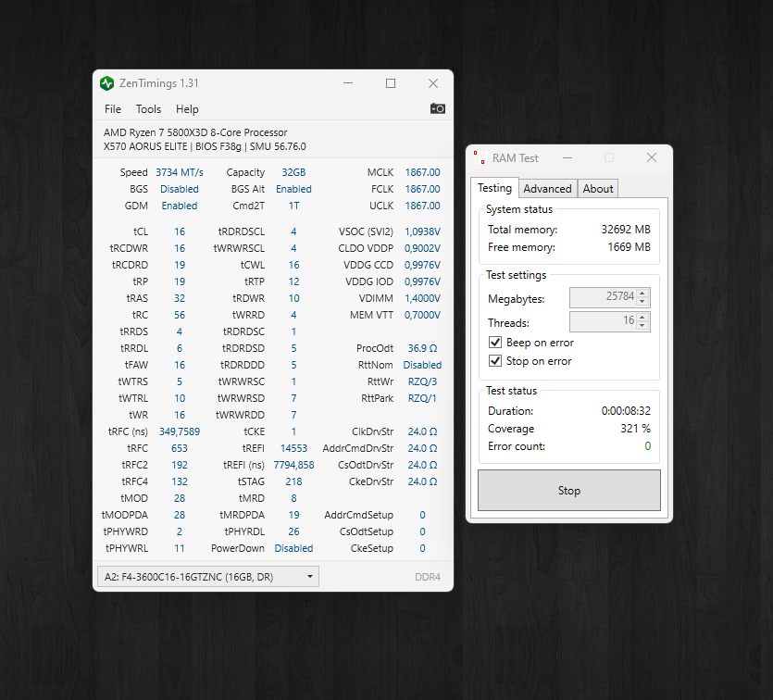The image size is (773, 700).
Task: Toggle the Beep on error checkbox
Action: (x=495, y=342)
